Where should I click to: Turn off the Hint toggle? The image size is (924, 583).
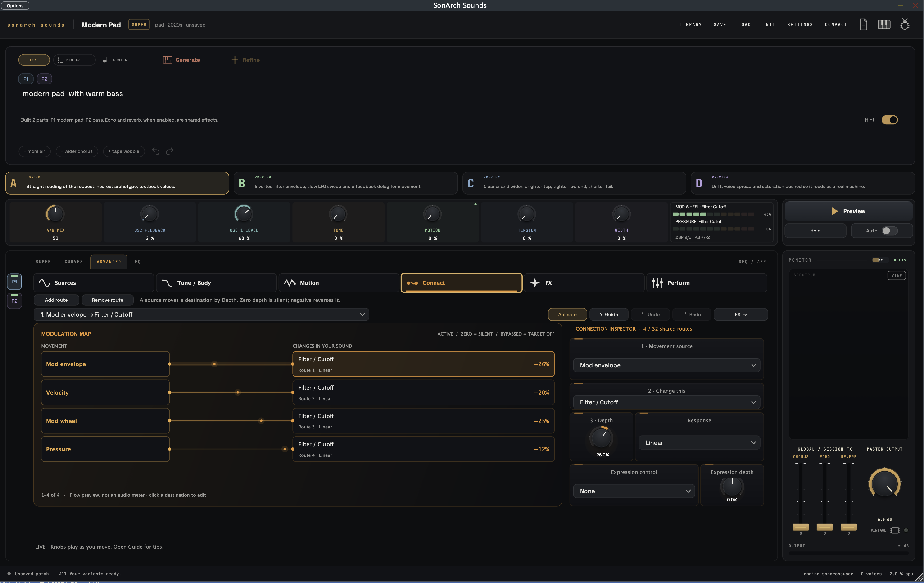889,120
